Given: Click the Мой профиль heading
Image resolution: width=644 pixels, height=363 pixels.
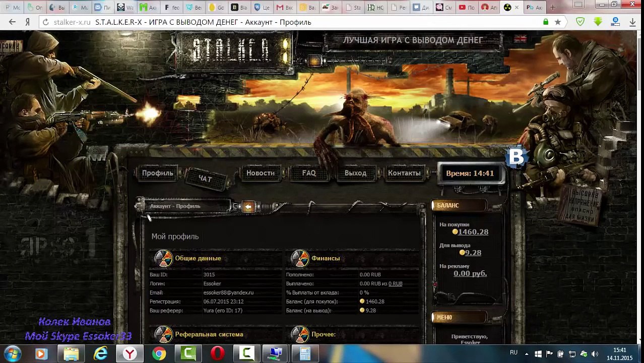Looking at the screenshot, I should point(175,236).
